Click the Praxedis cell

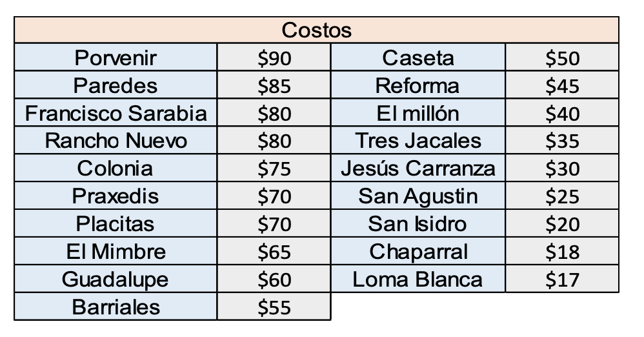(116, 196)
